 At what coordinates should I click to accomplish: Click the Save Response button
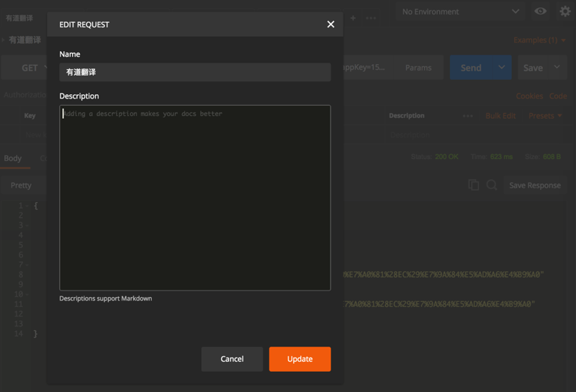tap(535, 186)
